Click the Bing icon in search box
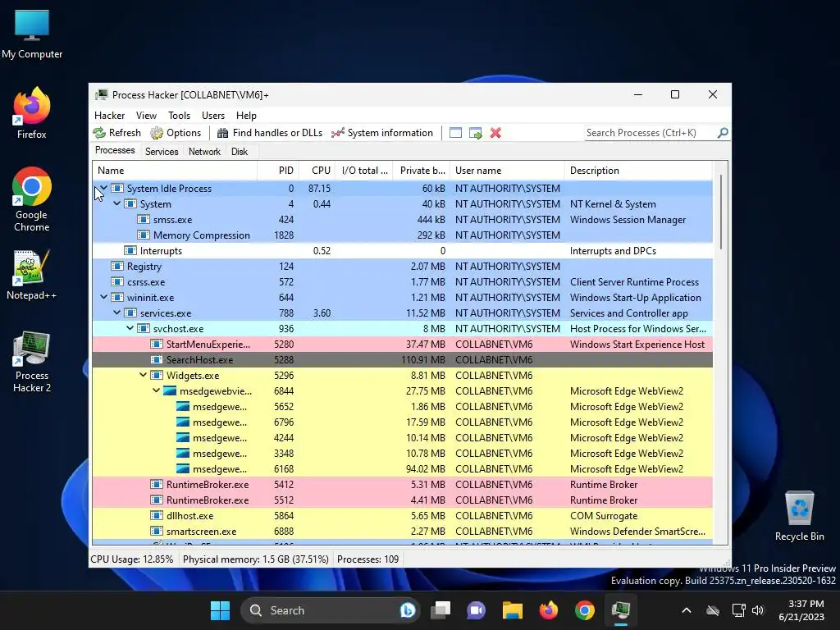This screenshot has width=840, height=630. [407, 610]
